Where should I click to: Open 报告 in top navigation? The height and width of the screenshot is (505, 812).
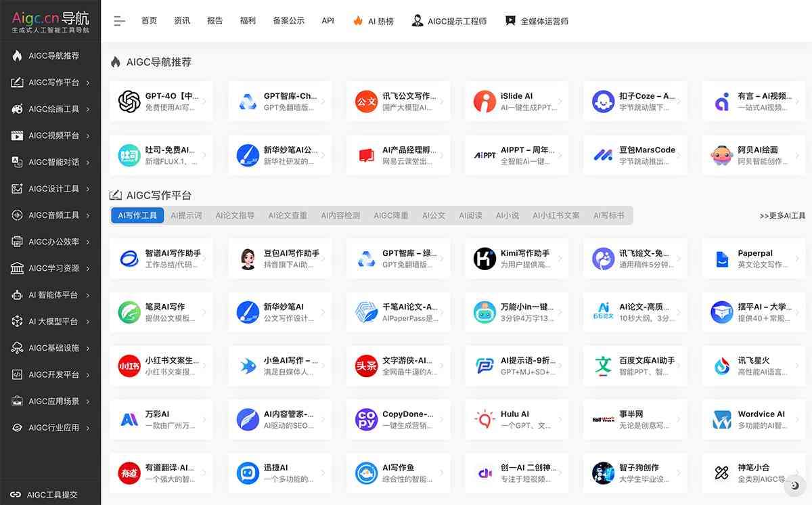click(x=215, y=21)
